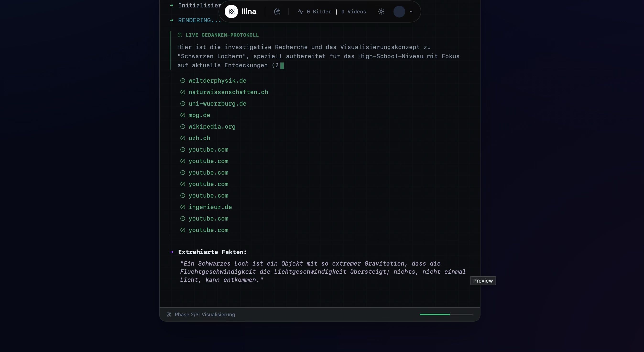This screenshot has width=644, height=352.
Task: Open the naturwissenschaften.ch source
Action: pyautogui.click(x=228, y=92)
